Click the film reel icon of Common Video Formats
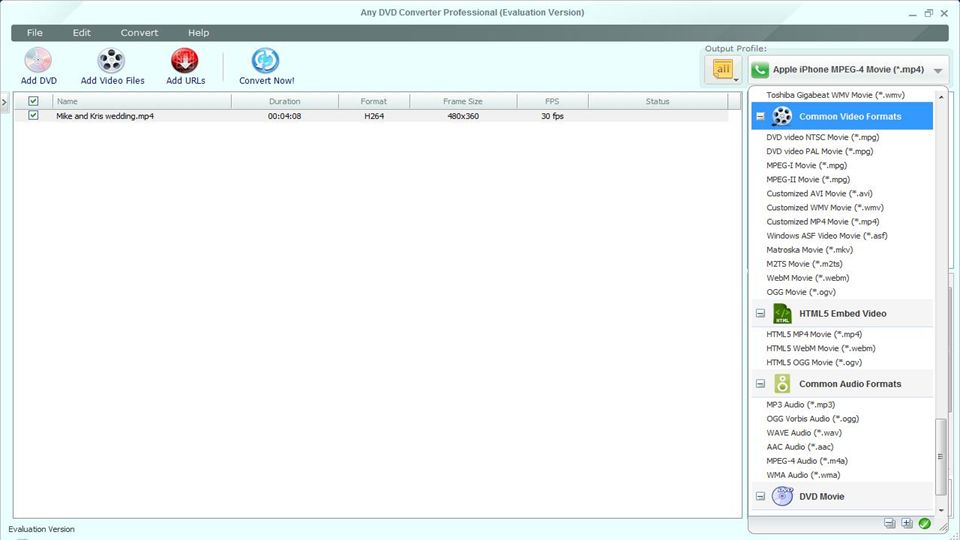Viewport: 960px width, 540px height. (x=782, y=116)
